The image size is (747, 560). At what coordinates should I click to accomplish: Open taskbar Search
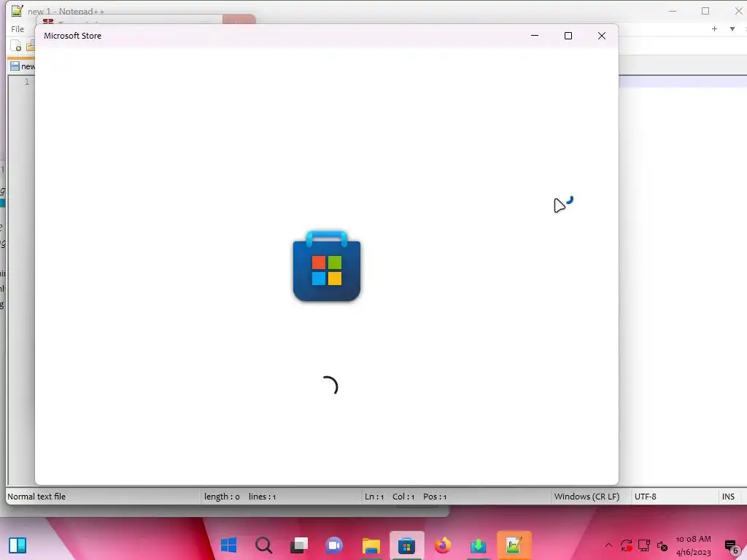tap(263, 545)
